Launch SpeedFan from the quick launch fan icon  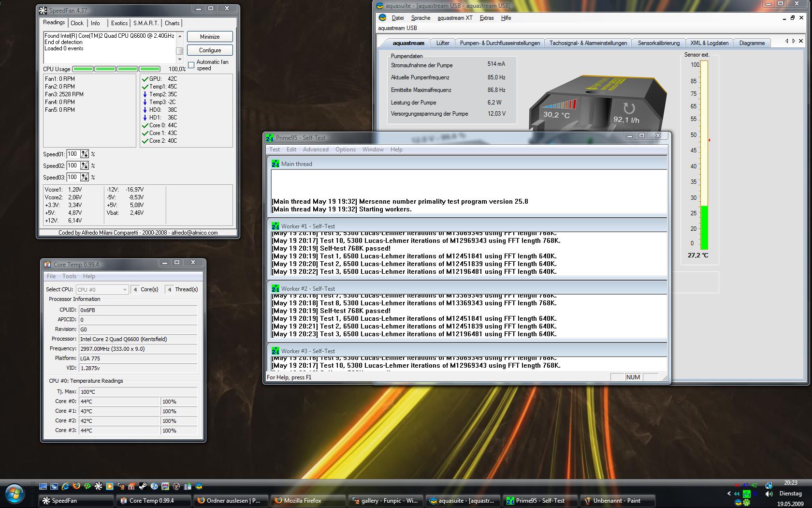(x=99, y=486)
